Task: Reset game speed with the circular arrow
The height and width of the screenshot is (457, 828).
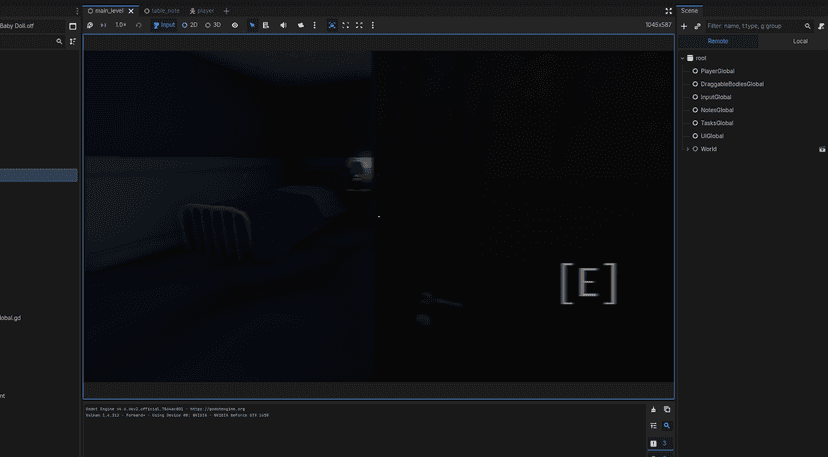Action: (x=139, y=25)
